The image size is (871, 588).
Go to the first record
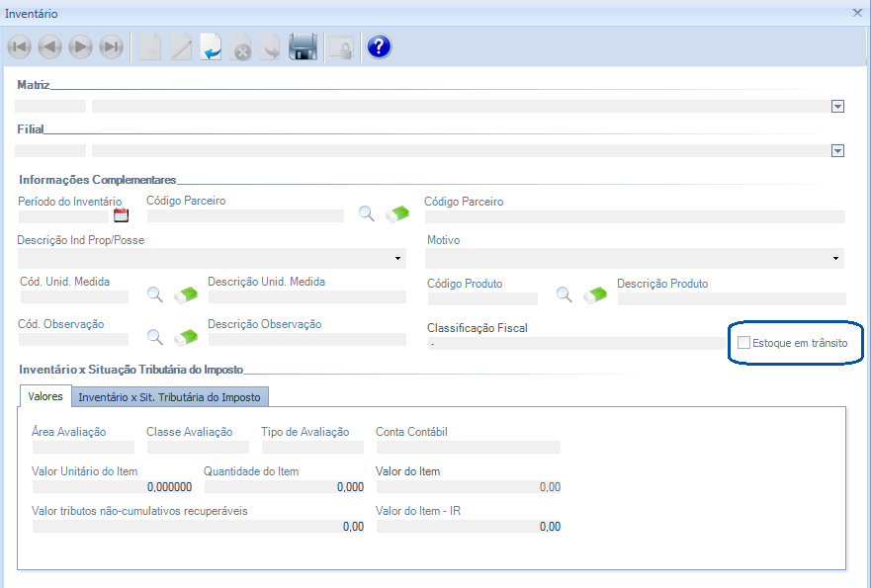click(x=19, y=46)
